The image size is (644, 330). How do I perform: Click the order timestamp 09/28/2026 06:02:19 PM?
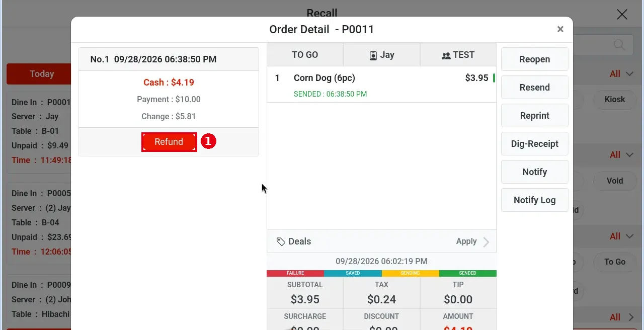pos(381,262)
